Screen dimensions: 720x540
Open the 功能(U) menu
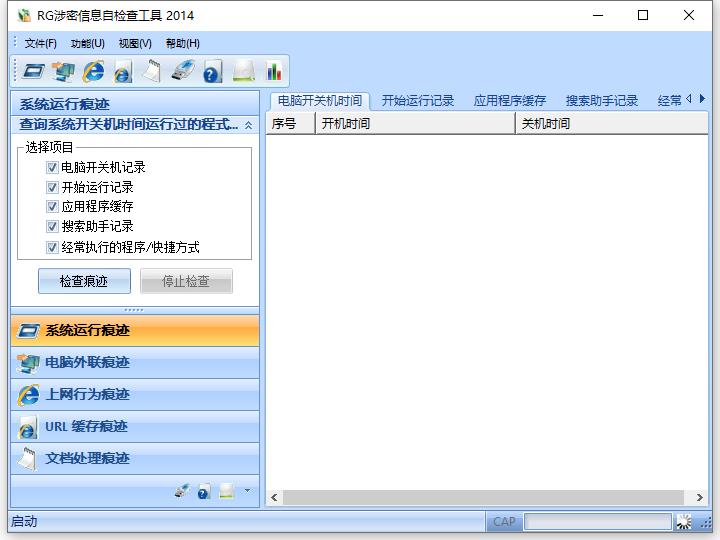coord(87,44)
